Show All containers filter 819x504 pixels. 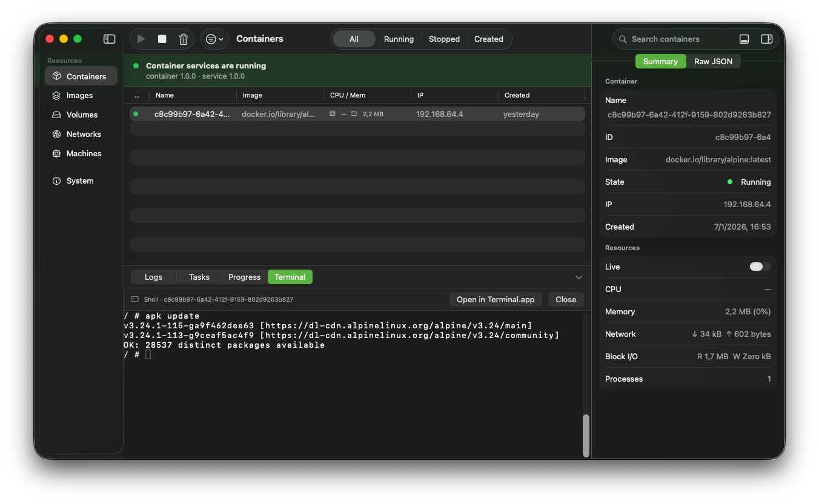(354, 39)
